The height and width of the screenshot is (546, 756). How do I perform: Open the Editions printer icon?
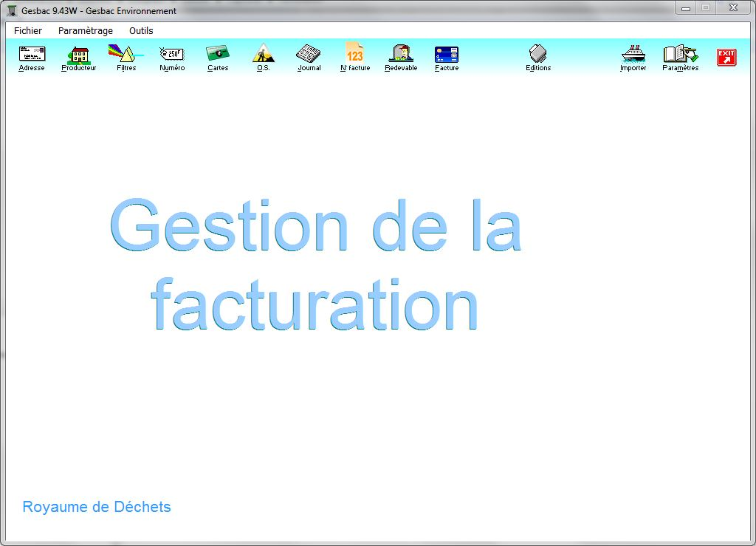(x=538, y=54)
